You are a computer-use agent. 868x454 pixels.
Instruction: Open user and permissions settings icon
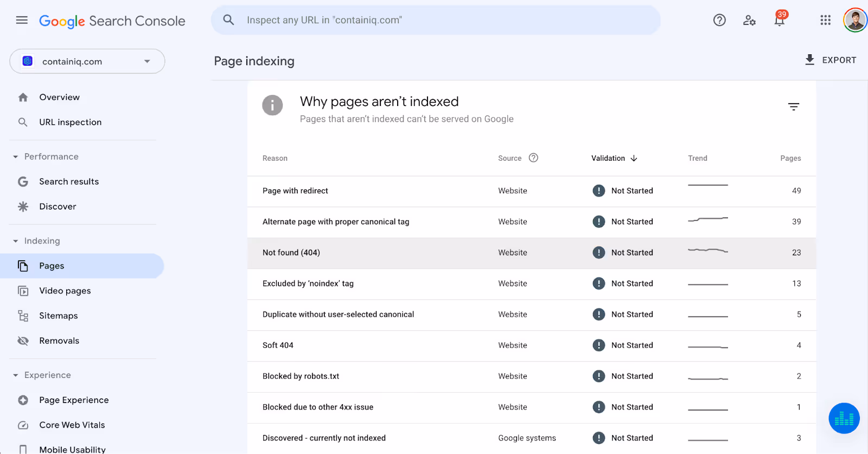point(749,20)
